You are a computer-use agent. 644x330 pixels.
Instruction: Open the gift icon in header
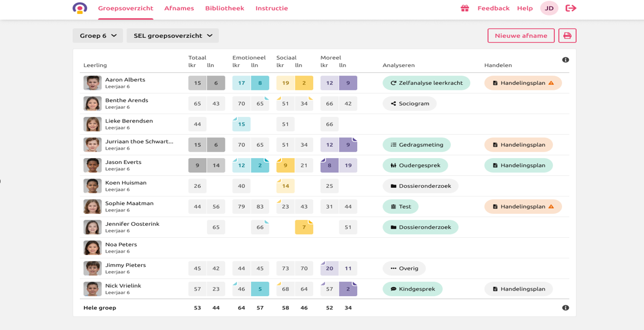point(465,8)
